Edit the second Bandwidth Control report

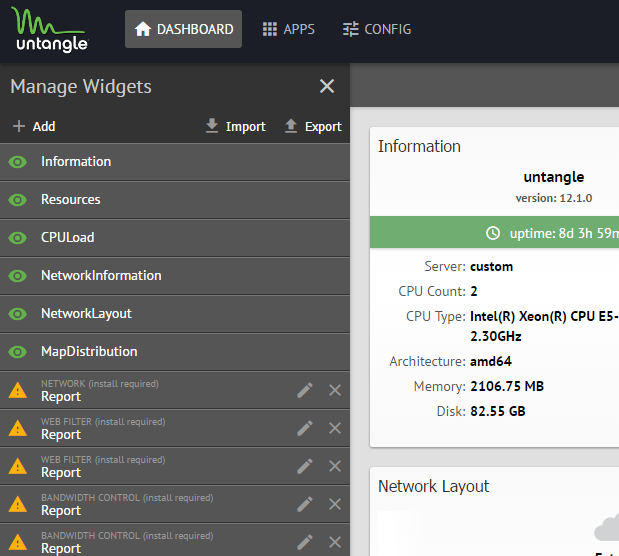305,542
